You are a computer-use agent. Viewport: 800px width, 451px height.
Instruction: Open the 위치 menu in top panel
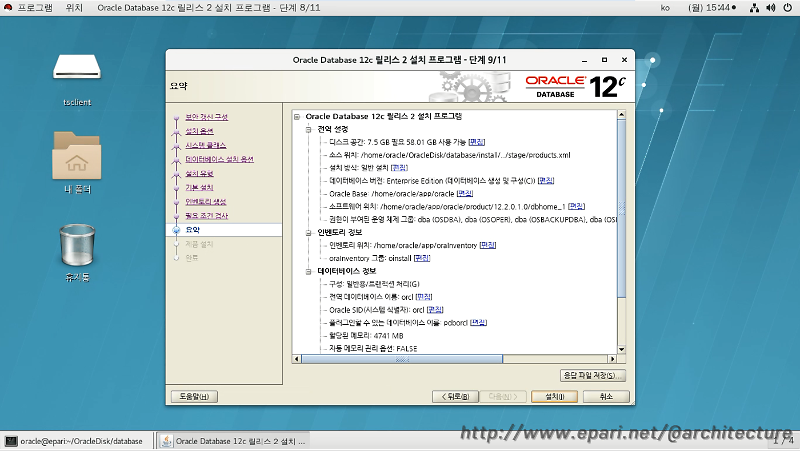pos(74,8)
